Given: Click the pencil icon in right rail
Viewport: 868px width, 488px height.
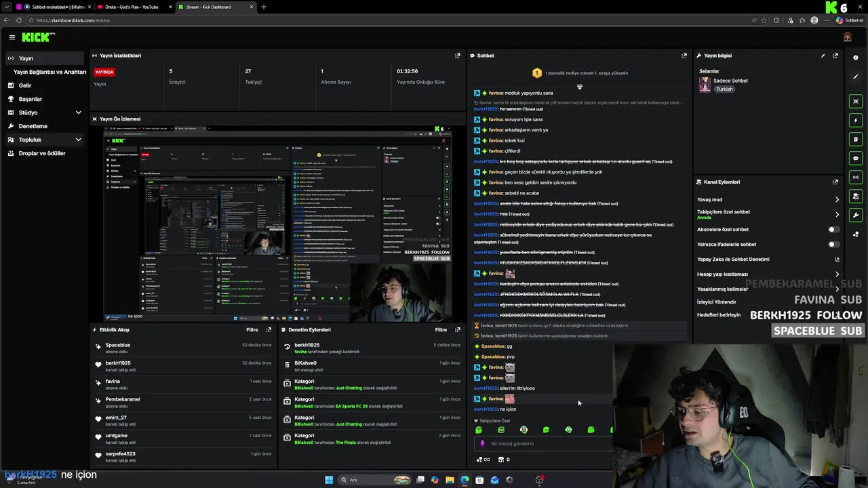Looking at the screenshot, I should point(856,77).
